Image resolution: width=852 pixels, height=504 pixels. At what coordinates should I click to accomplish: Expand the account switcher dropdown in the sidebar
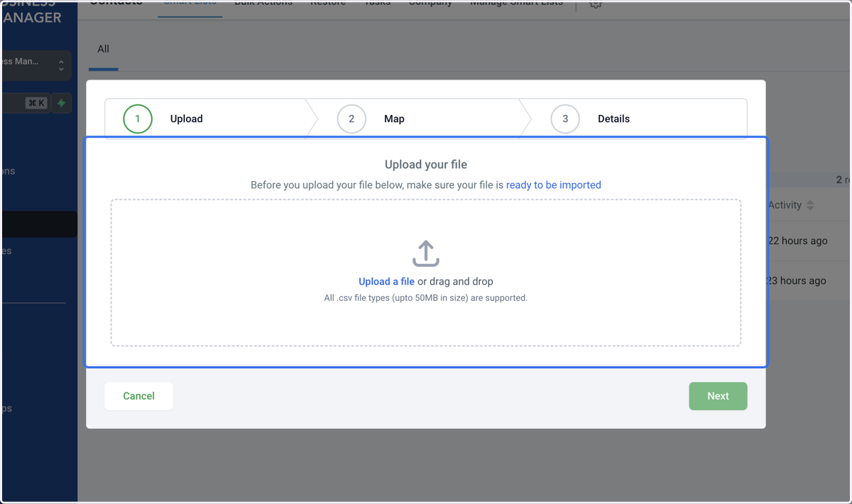(x=37, y=65)
